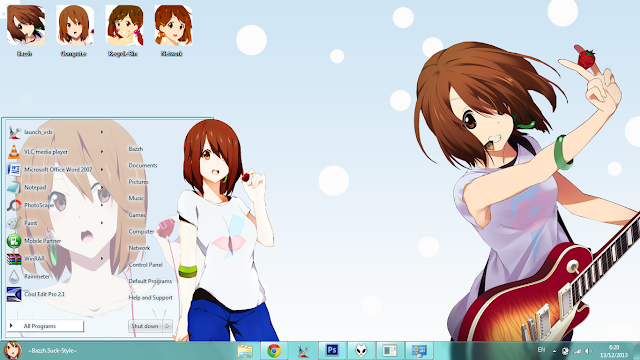
Task: Expand the WinRAR jump list arrow
Action: point(102,259)
